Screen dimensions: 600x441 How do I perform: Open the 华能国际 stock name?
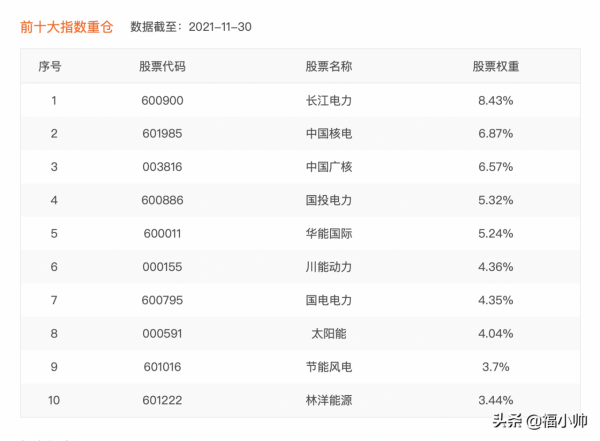click(329, 233)
